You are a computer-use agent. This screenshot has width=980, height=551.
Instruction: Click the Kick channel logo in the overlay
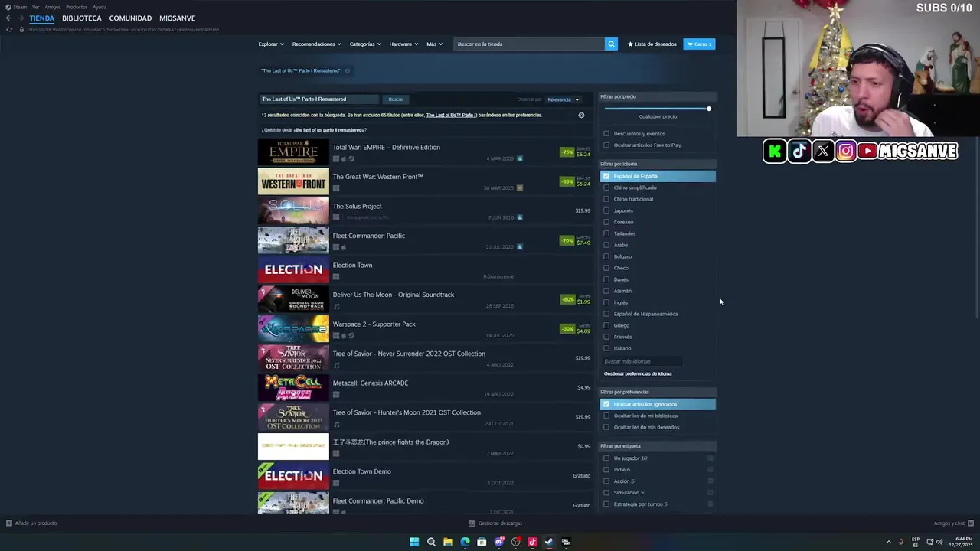775,152
